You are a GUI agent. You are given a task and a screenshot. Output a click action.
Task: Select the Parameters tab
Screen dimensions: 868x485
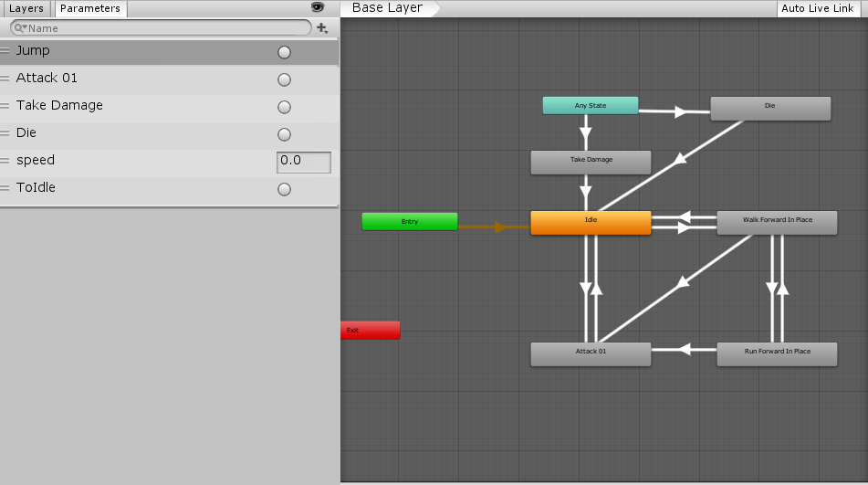click(89, 8)
